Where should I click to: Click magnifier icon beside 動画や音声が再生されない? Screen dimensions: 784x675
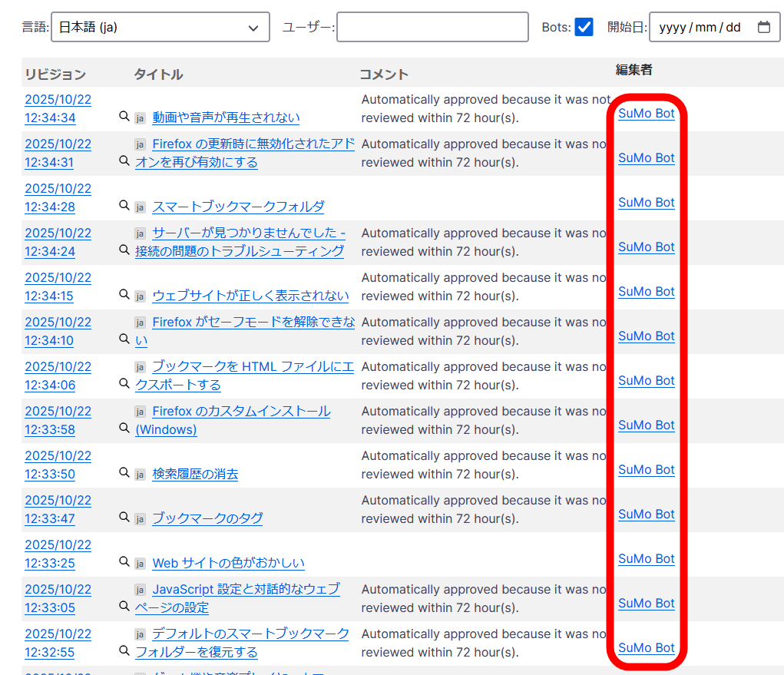[124, 117]
